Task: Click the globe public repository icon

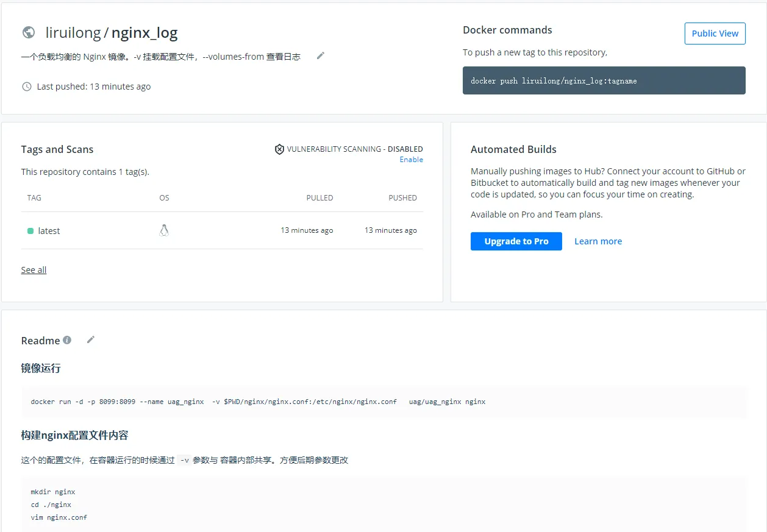Action: [x=29, y=32]
